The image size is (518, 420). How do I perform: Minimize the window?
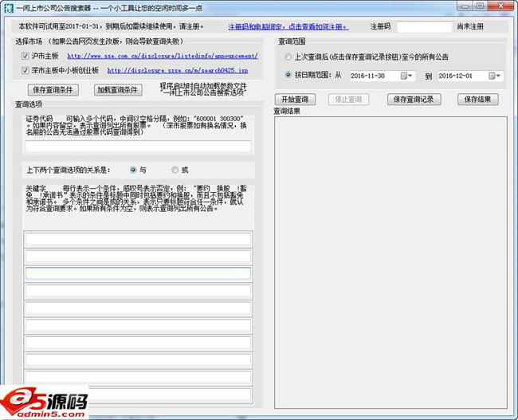click(x=465, y=6)
